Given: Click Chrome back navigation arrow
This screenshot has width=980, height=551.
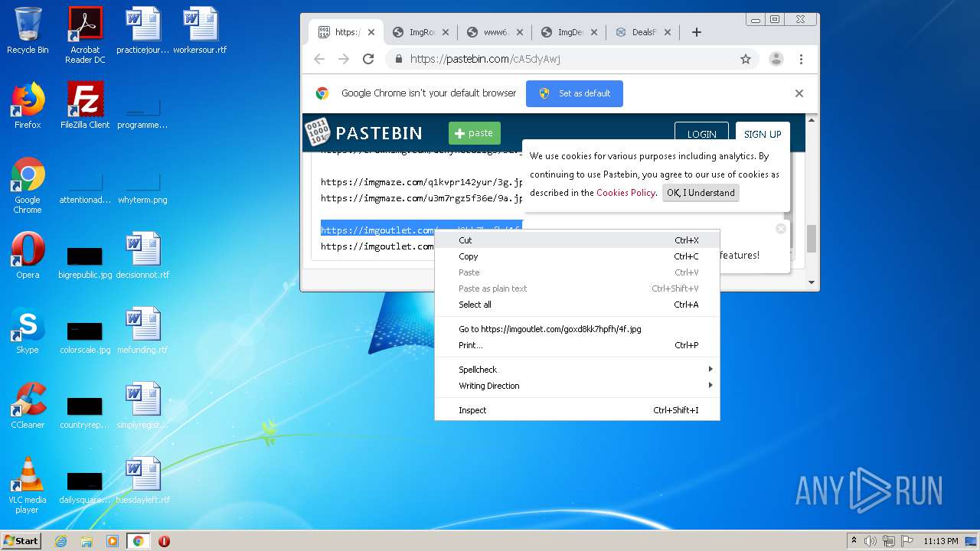Looking at the screenshot, I should pyautogui.click(x=319, y=59).
